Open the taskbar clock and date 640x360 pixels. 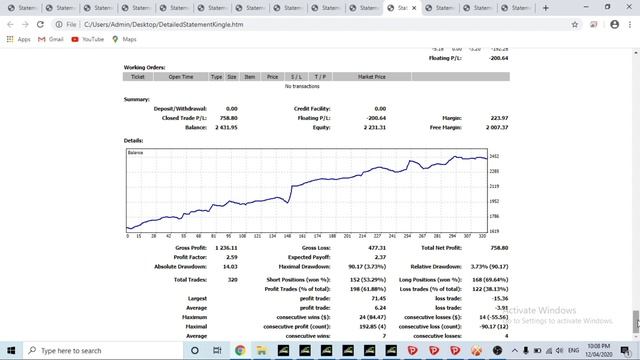[599, 351]
